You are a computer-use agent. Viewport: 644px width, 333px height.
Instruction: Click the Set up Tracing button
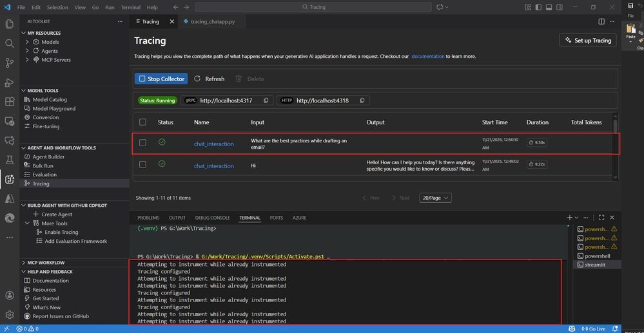(x=588, y=40)
